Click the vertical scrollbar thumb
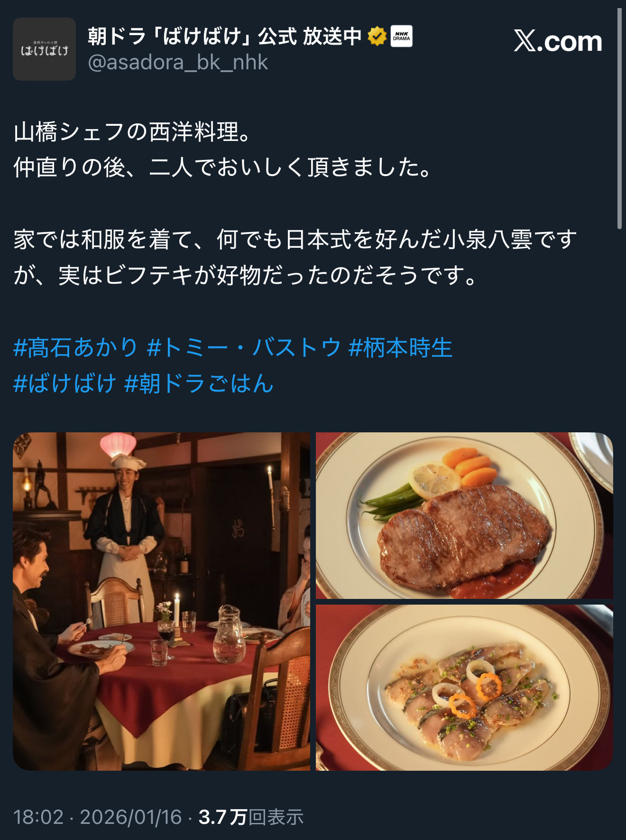The image size is (626, 840). [x=619, y=119]
